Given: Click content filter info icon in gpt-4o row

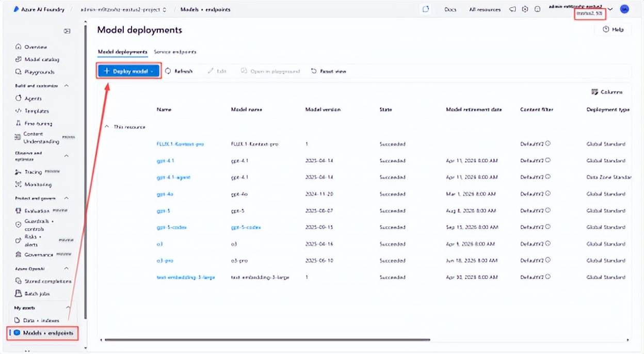Looking at the screenshot, I should pos(548,194).
